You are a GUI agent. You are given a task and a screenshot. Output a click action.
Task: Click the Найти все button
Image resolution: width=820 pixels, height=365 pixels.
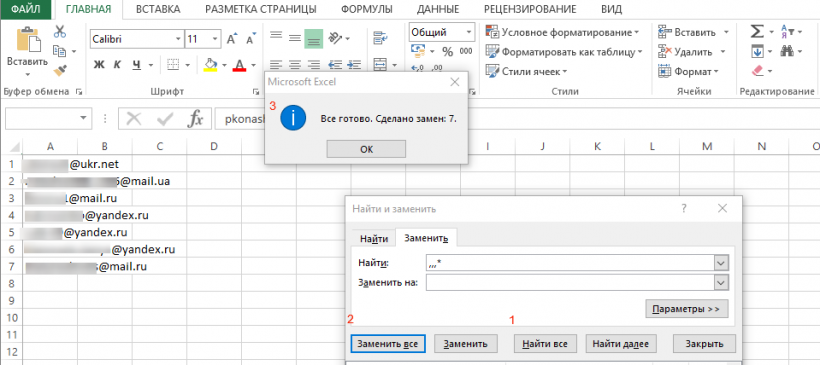pos(545,344)
